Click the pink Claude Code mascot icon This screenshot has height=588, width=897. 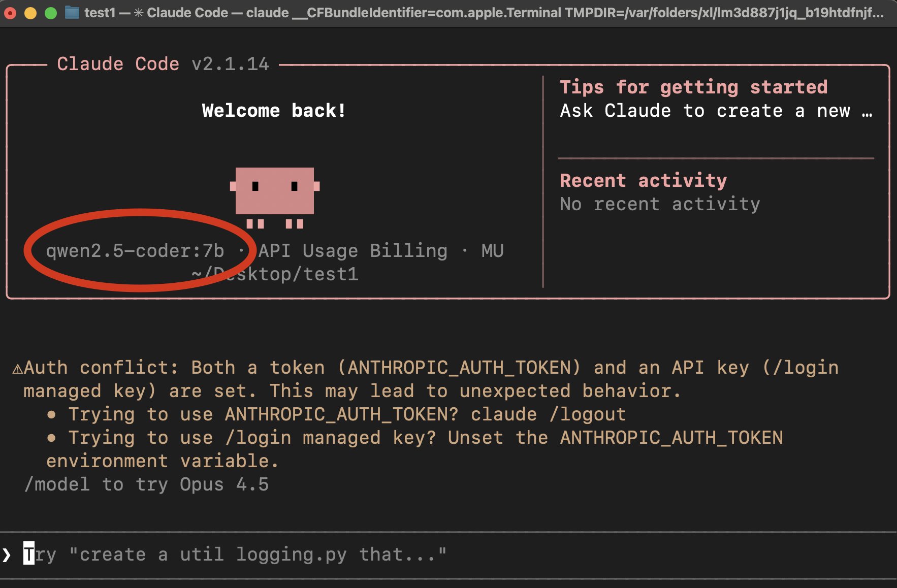(x=274, y=198)
